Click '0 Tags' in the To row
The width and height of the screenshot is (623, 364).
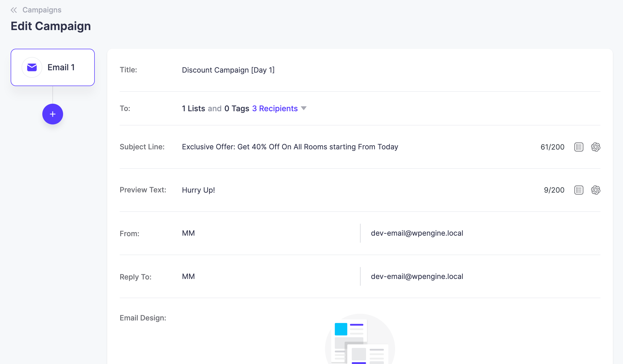(237, 108)
